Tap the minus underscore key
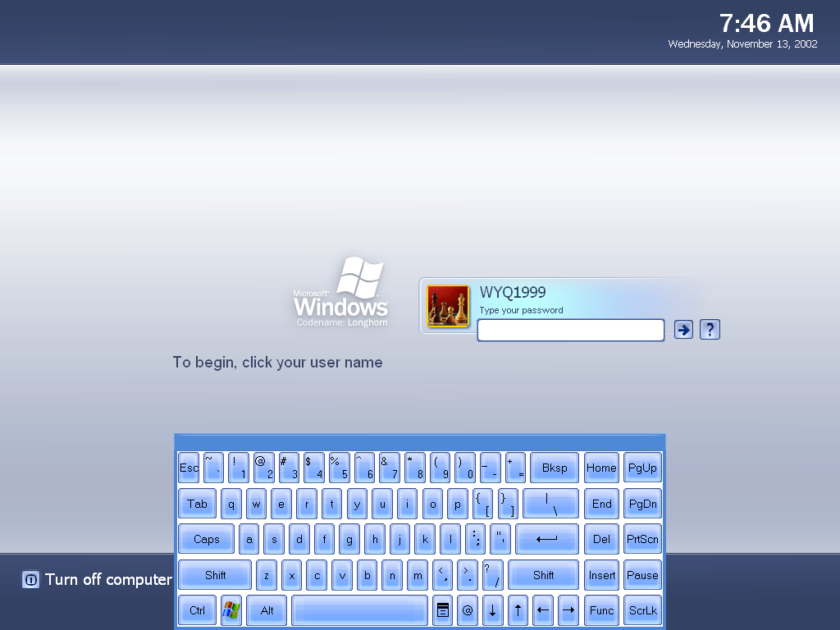 (x=491, y=468)
